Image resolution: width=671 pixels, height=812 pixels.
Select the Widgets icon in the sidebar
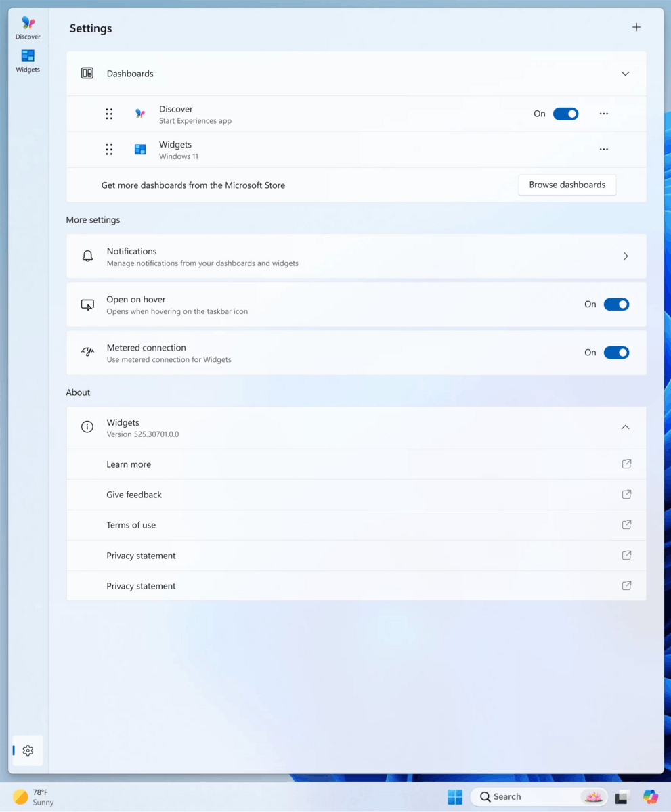27,60
